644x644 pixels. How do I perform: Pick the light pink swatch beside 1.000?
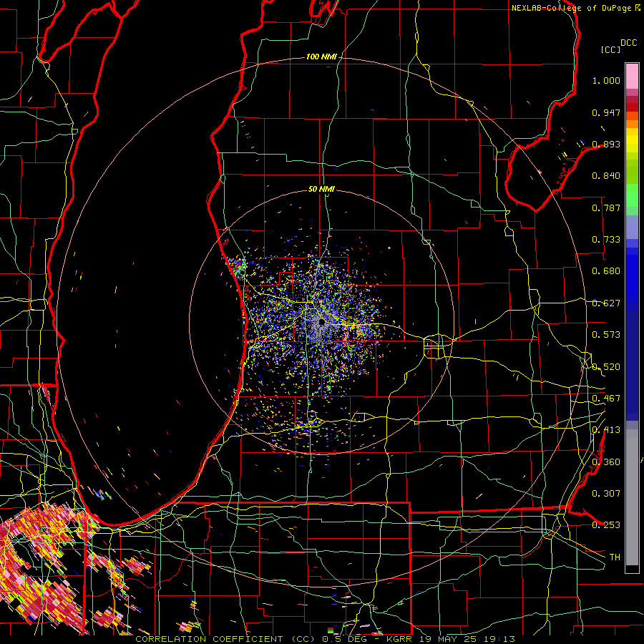click(632, 77)
